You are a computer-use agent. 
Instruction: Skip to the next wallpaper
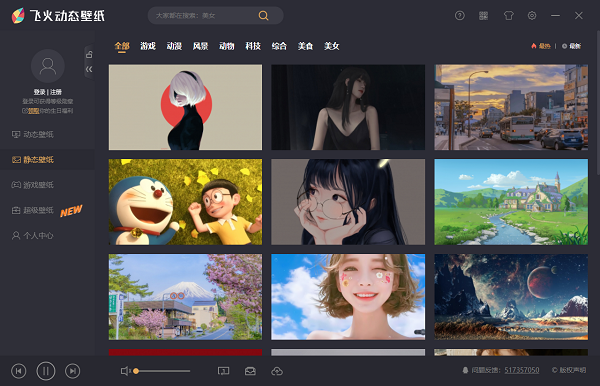[x=72, y=371]
